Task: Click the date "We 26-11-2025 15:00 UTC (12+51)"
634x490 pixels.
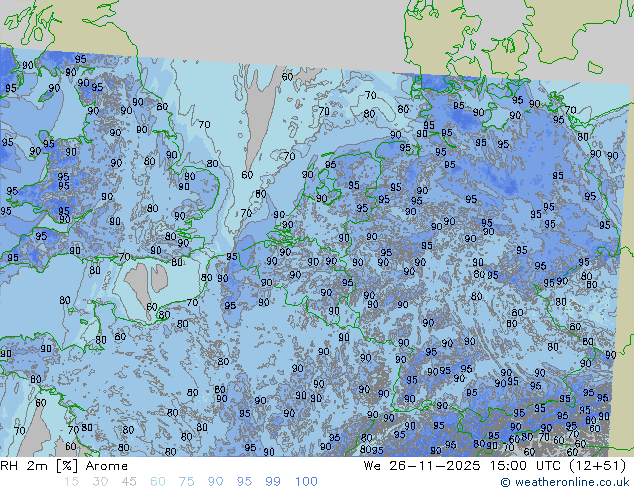Action: point(495,466)
